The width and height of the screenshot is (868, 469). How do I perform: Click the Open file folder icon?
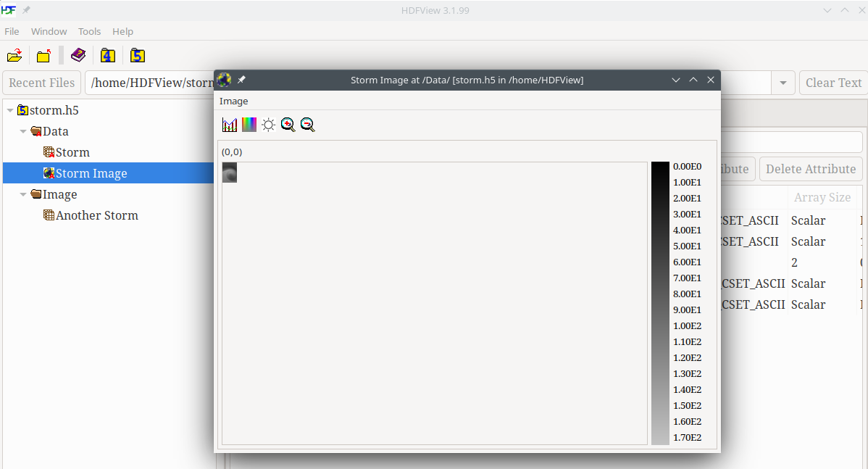pos(14,56)
